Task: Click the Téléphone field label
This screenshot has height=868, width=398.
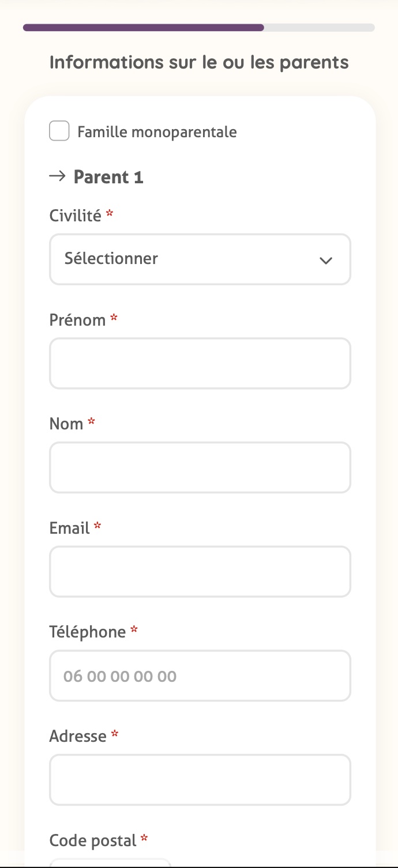Action: pyautogui.click(x=88, y=632)
